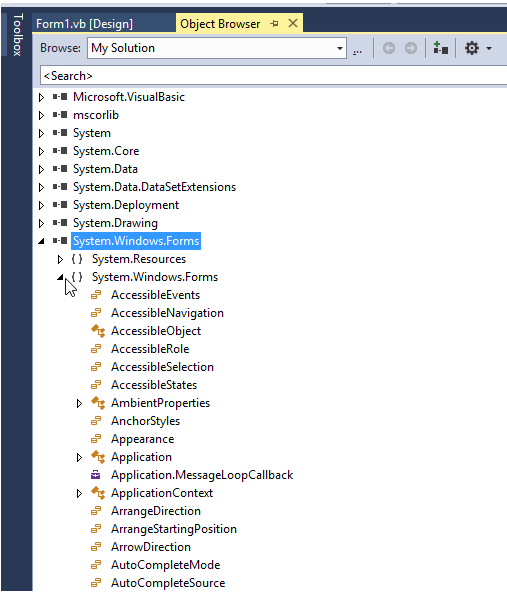Collapse the System.Windows.Forms namespace
Viewport: 507px width, 593px height.
pos(60,277)
